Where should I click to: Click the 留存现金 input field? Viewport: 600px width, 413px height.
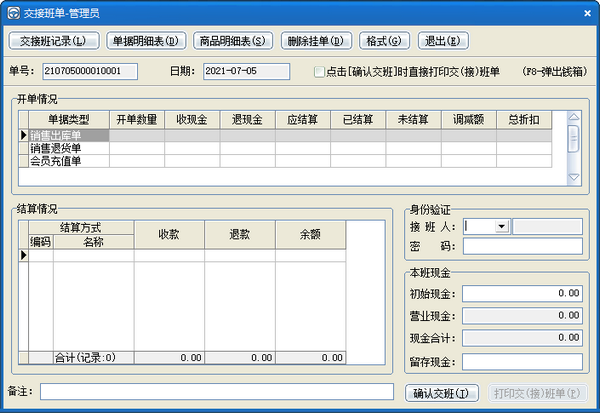coord(521,360)
